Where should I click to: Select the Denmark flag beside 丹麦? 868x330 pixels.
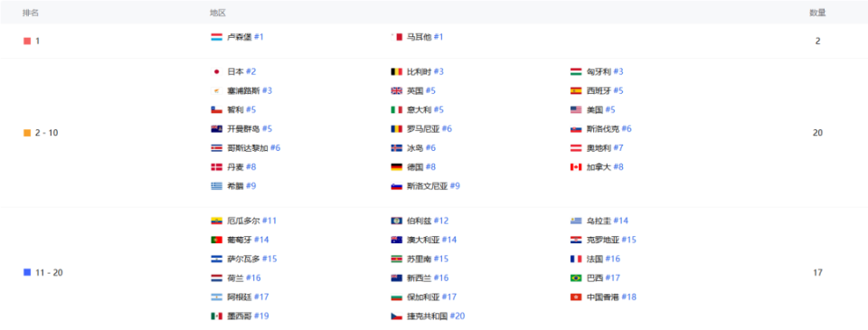point(216,167)
